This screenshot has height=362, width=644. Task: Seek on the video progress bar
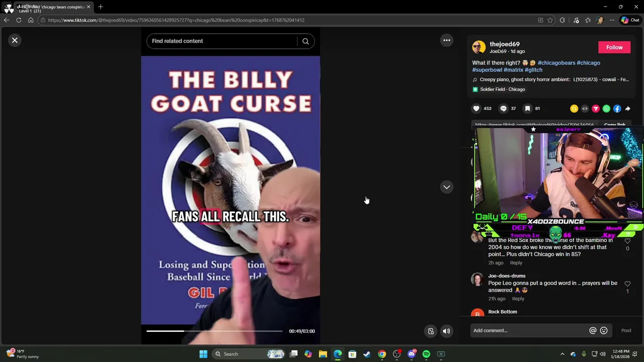click(x=214, y=331)
